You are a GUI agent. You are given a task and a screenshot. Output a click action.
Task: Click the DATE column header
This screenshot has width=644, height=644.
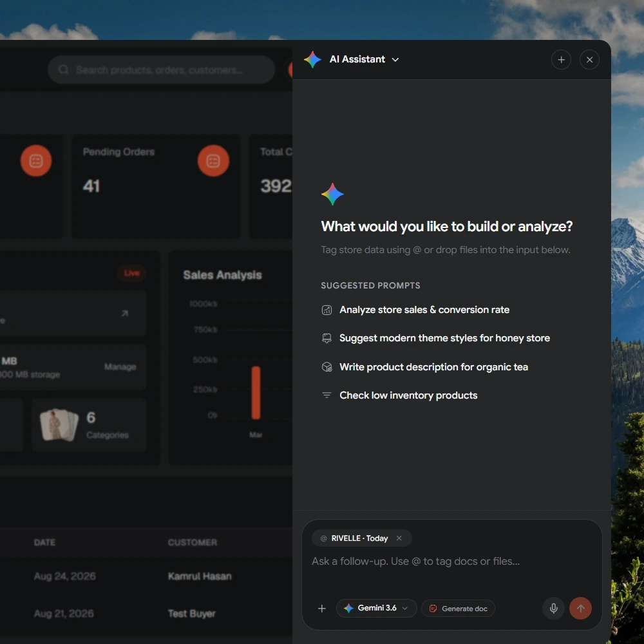tap(44, 542)
